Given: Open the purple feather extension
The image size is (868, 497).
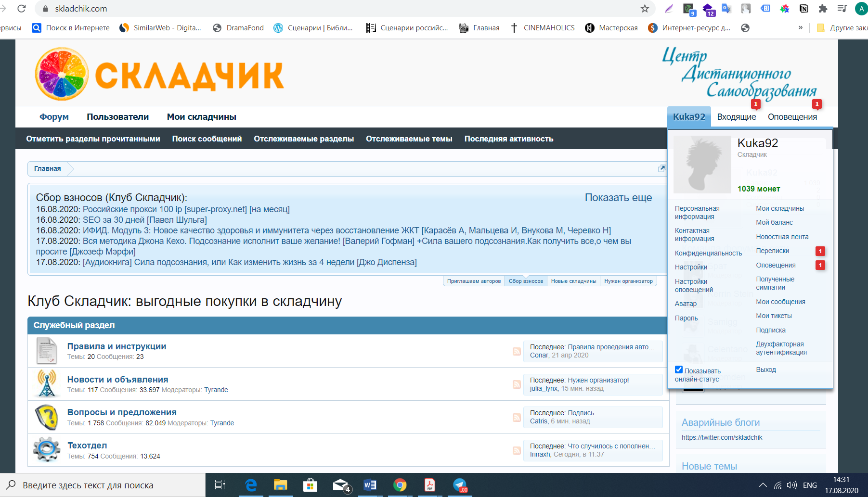Looking at the screenshot, I should pos(669,9).
